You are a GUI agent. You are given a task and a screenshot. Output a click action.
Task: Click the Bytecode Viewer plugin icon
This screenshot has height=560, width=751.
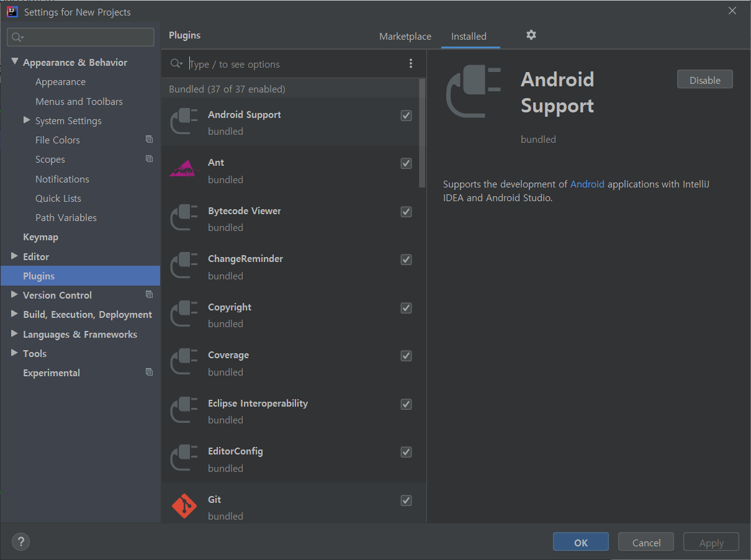(184, 219)
